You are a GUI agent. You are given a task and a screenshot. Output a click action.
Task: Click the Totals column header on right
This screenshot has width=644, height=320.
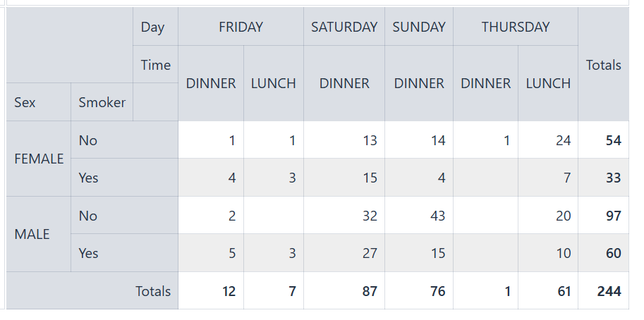[x=603, y=65]
